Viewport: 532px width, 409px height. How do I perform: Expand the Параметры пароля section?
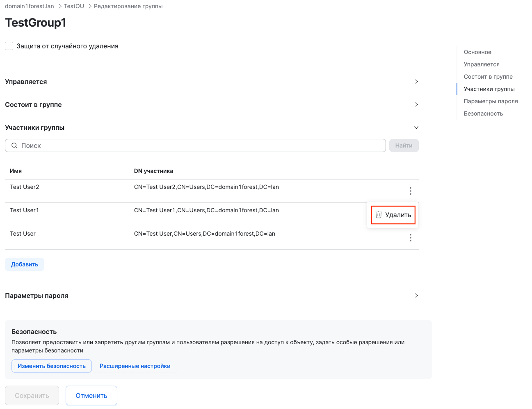416,295
